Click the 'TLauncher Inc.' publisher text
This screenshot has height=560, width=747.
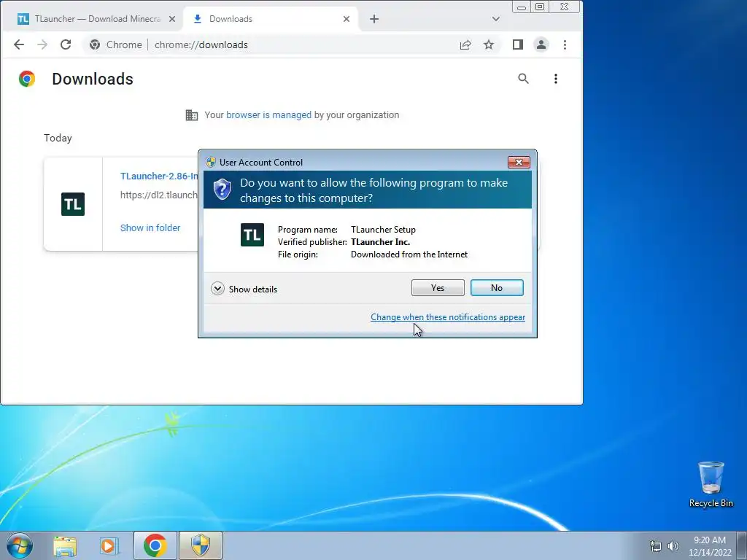click(380, 242)
